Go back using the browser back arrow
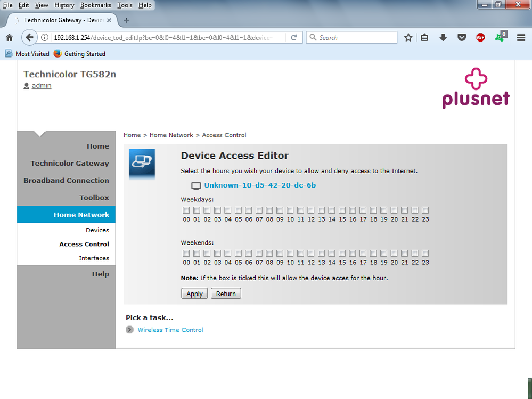The height and width of the screenshot is (399, 532). (29, 38)
